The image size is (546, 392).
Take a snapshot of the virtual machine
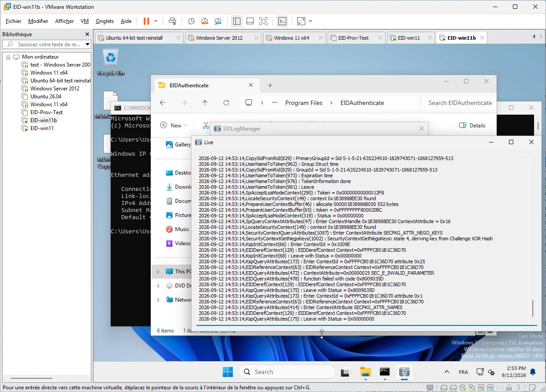coord(191,21)
